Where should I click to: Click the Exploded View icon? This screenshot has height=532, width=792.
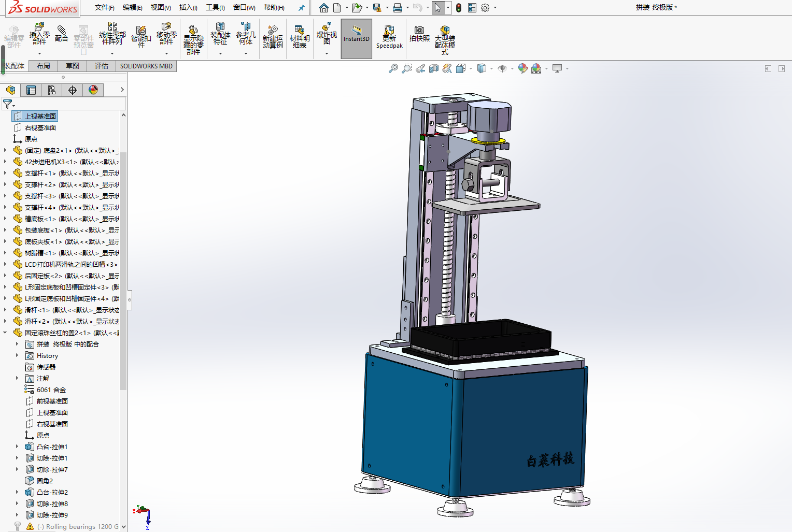(327, 33)
